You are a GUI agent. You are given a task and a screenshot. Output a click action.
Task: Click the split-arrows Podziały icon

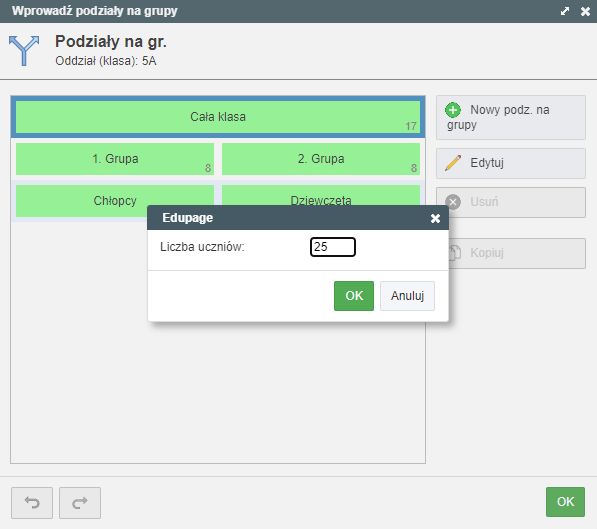click(24, 51)
